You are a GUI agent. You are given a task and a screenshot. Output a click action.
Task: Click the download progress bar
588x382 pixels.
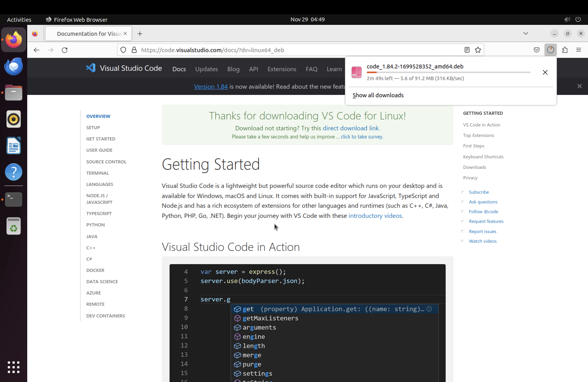(x=448, y=72)
